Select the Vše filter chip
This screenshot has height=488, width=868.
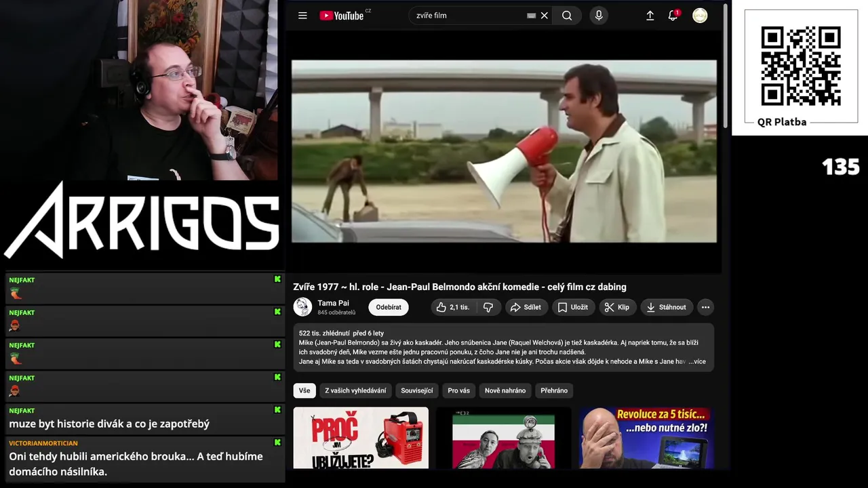point(304,390)
